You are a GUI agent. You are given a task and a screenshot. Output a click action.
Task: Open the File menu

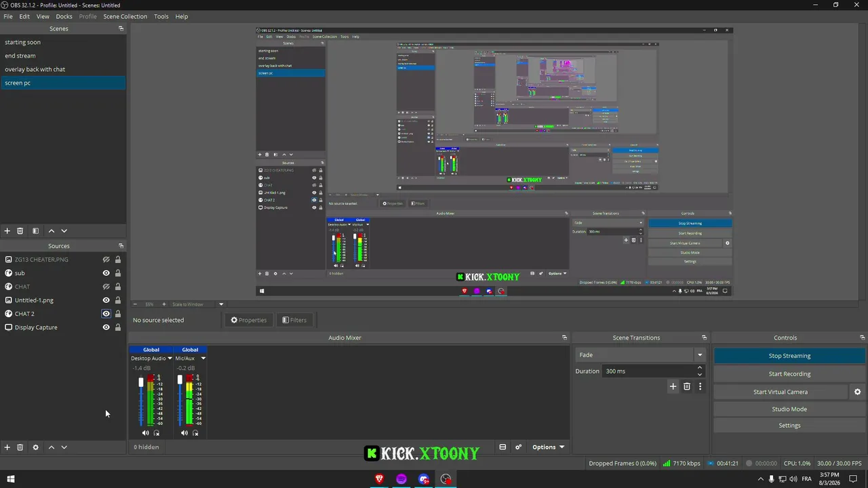tap(8, 16)
